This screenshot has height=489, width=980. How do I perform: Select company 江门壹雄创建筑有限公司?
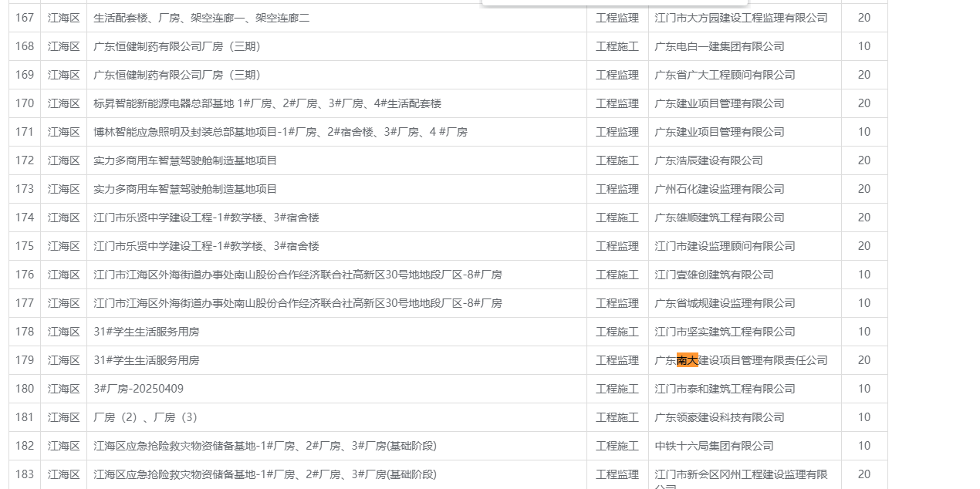click(714, 275)
